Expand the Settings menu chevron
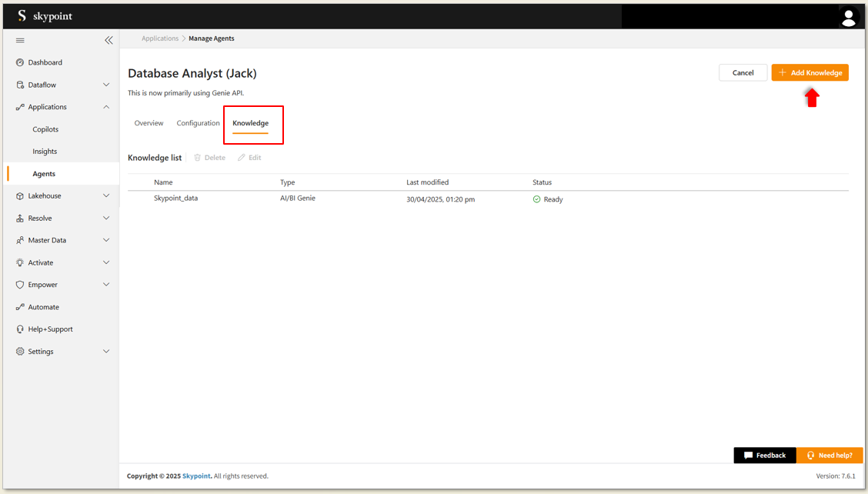This screenshot has width=868, height=494. (x=106, y=352)
